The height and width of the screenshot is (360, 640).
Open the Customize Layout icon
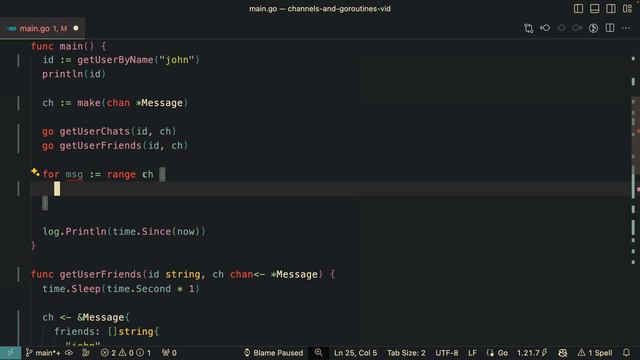[x=627, y=9]
